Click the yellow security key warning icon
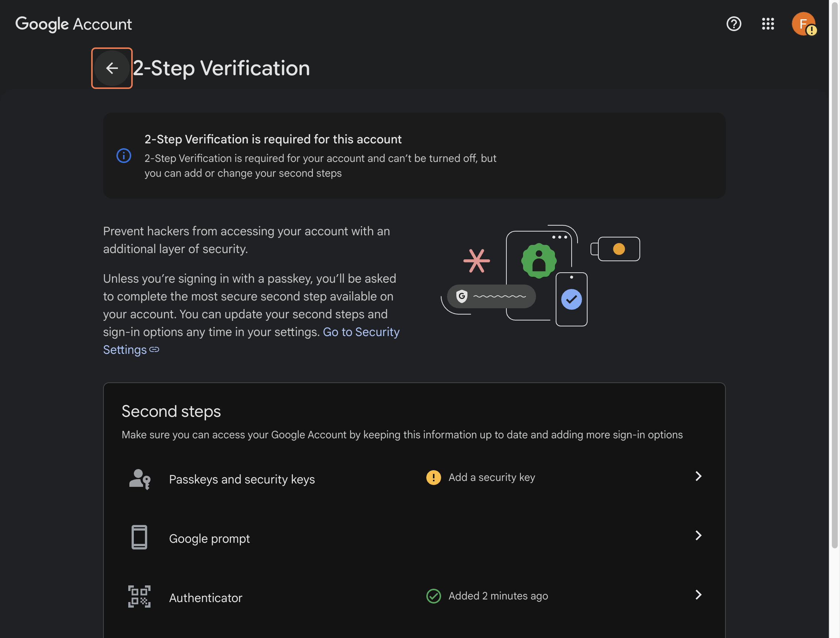This screenshot has width=840, height=638. (x=433, y=477)
